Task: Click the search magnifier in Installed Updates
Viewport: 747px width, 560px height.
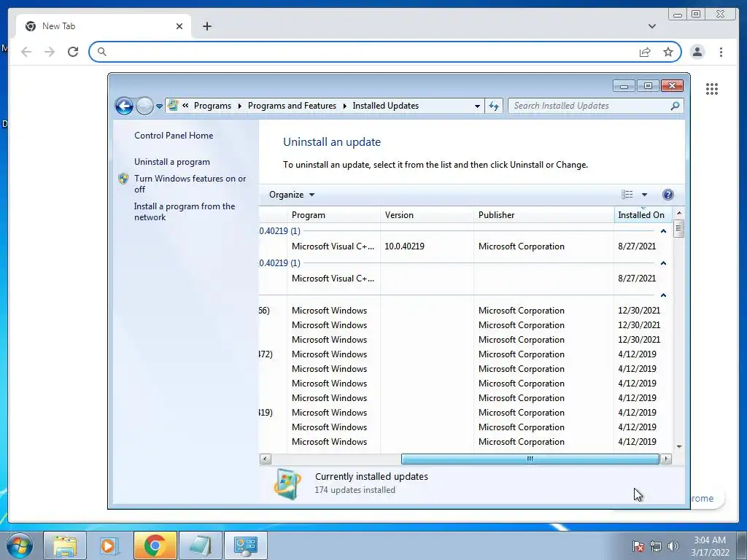Action: tap(675, 106)
